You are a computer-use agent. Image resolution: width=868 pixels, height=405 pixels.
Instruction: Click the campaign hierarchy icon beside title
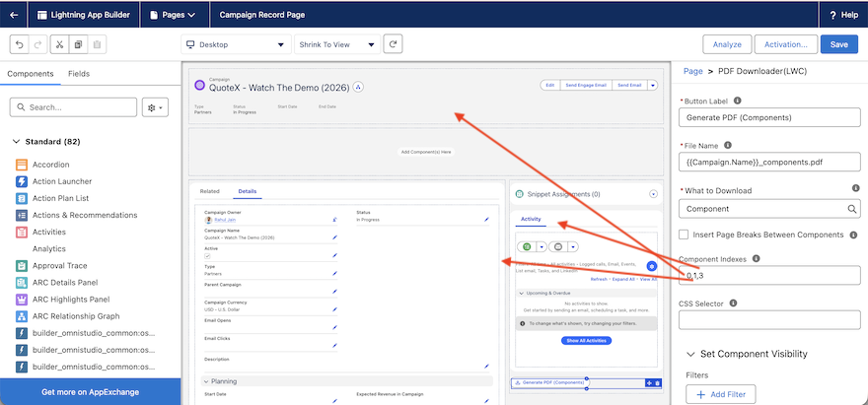[x=358, y=87]
